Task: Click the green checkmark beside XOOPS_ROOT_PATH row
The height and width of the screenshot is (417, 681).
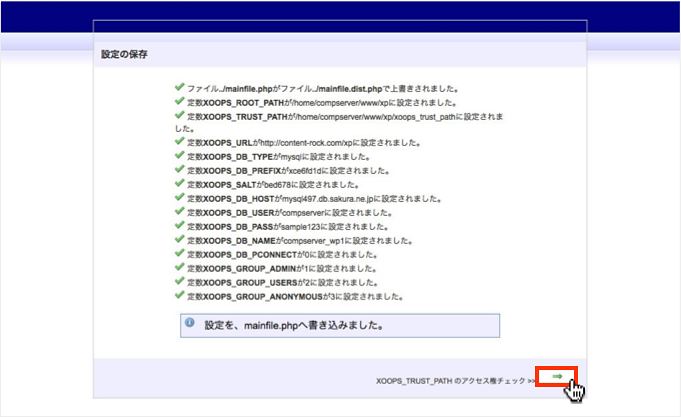Action: (179, 101)
